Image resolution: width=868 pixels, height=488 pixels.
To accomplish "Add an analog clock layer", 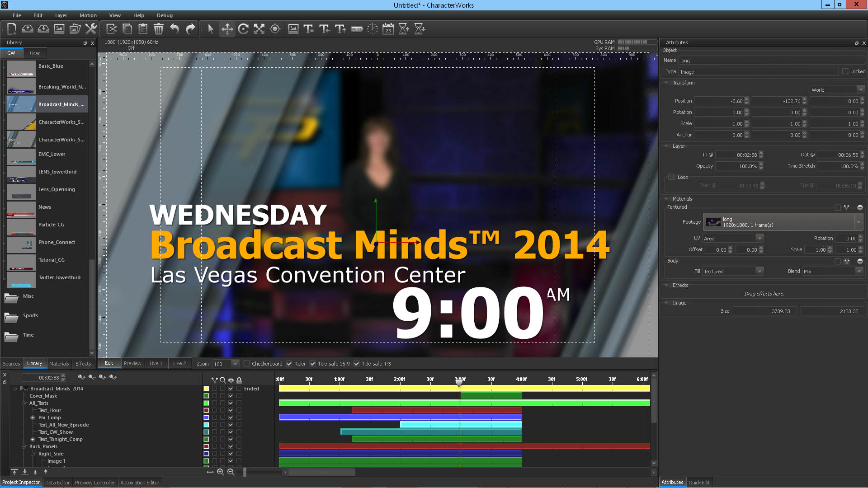I will tap(373, 29).
